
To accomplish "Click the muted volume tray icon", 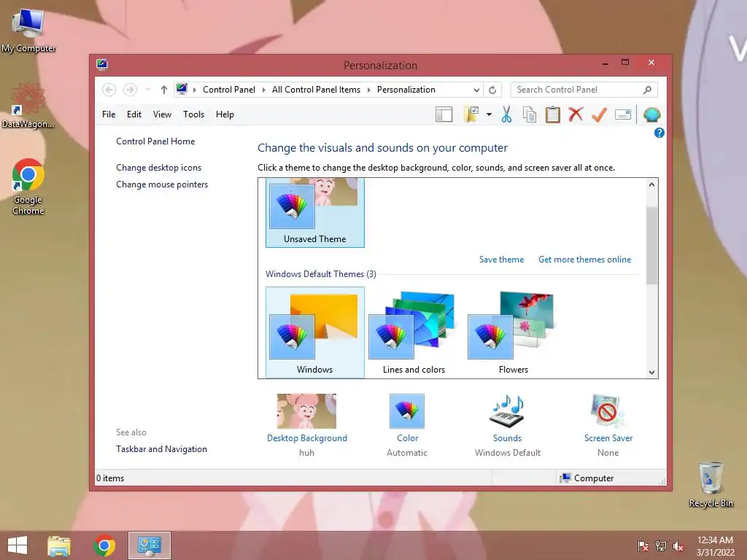I will click(x=678, y=546).
